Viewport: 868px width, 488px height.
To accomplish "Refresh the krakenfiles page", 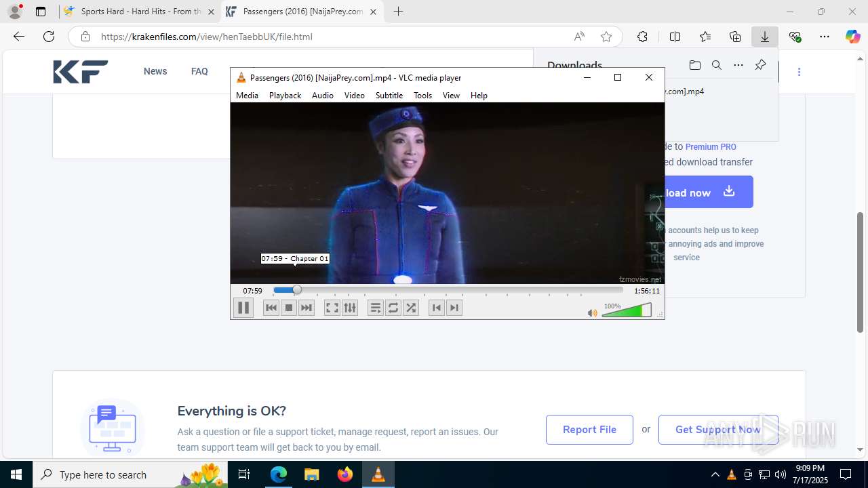I will pyautogui.click(x=49, y=37).
